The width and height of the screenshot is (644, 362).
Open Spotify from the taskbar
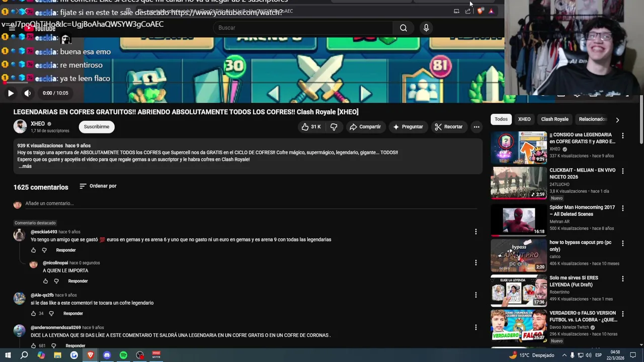pos(123,355)
